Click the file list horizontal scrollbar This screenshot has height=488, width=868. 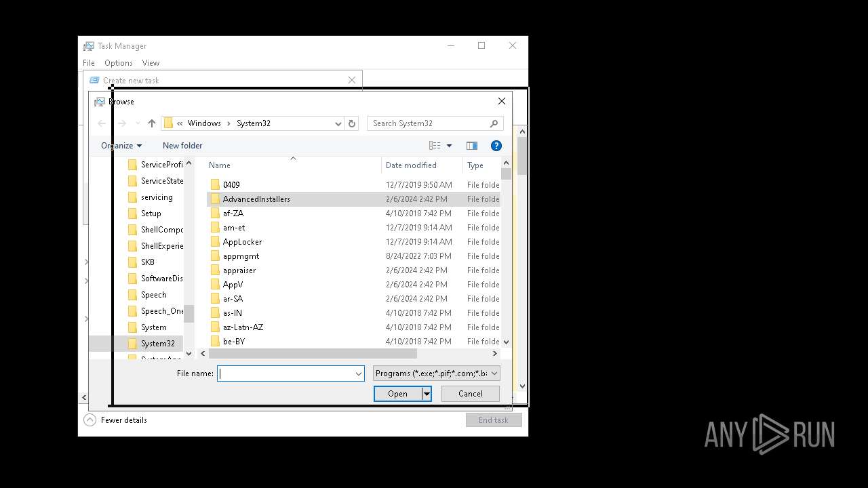click(313, 354)
